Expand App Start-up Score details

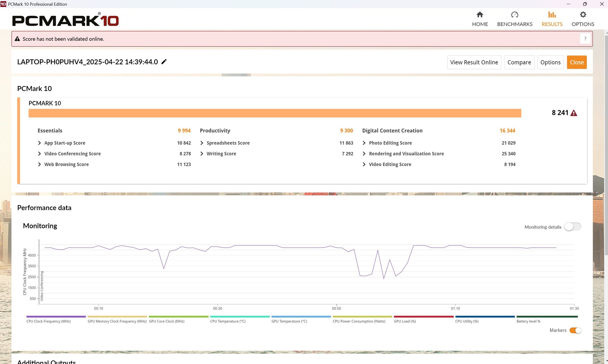(40, 143)
